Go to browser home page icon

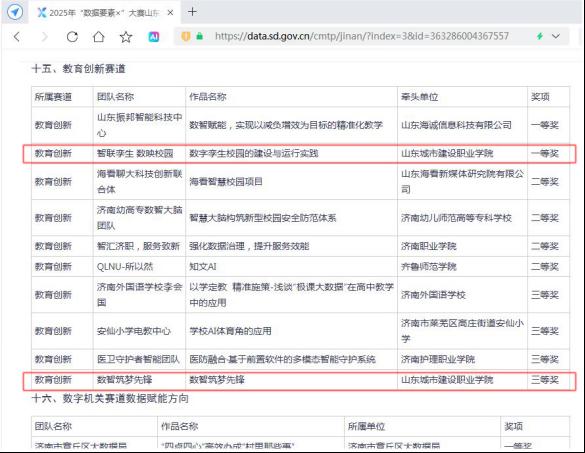pyautogui.click(x=98, y=37)
